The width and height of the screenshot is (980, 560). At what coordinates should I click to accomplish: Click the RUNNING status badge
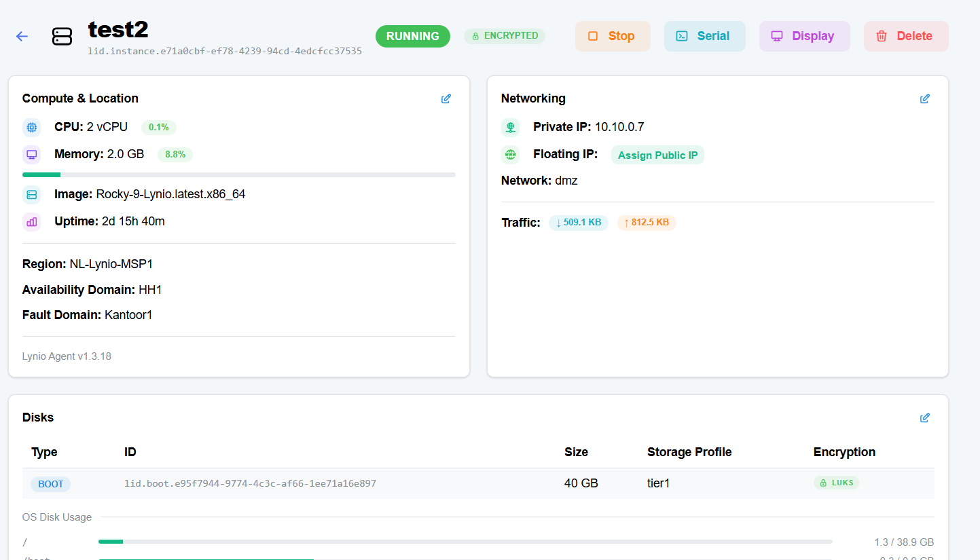[413, 36]
